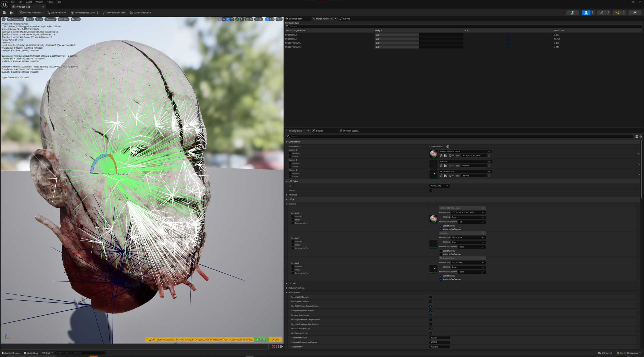Delete the ORION_BLOODY_HEAD material slot
The image size is (644, 357).
click(x=489, y=156)
